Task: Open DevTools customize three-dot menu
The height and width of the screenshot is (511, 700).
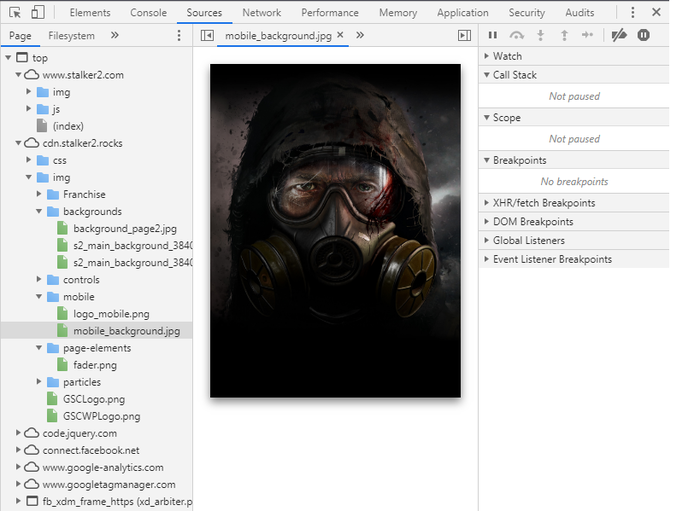Action: tap(632, 13)
